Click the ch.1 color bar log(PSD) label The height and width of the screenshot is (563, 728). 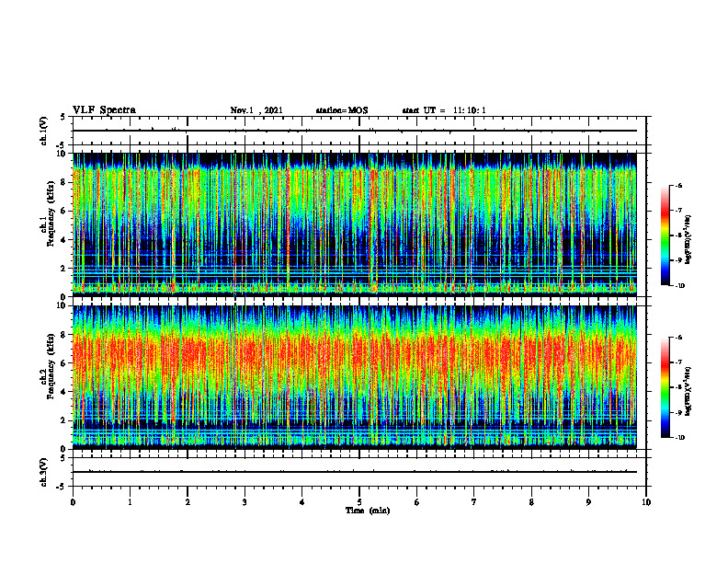(688, 240)
